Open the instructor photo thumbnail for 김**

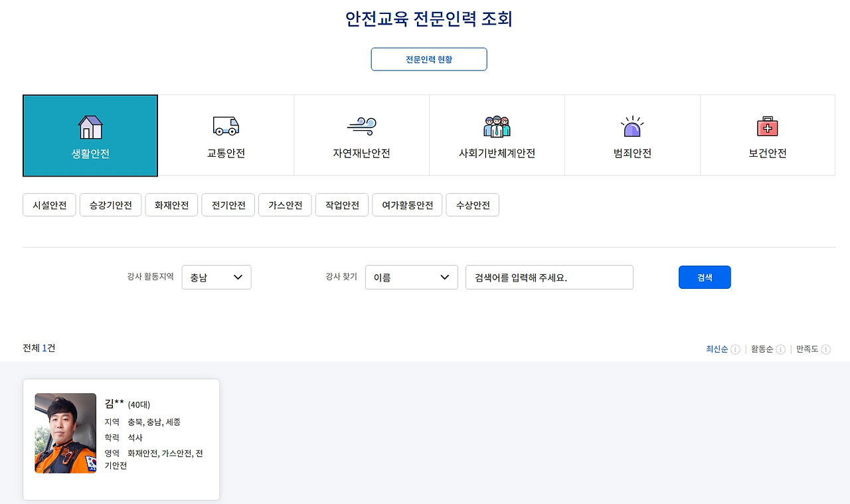tap(65, 433)
